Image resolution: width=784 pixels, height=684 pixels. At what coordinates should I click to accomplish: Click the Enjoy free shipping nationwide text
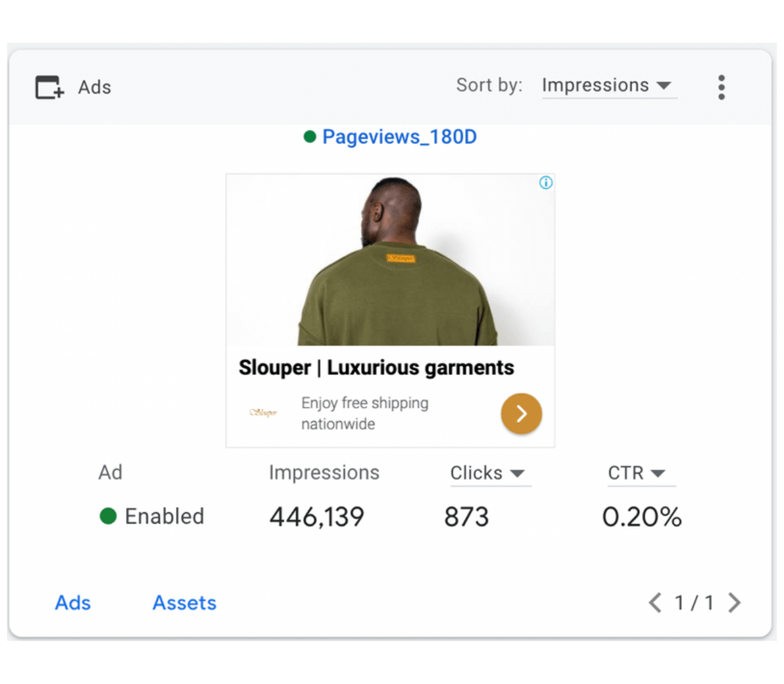[364, 414]
